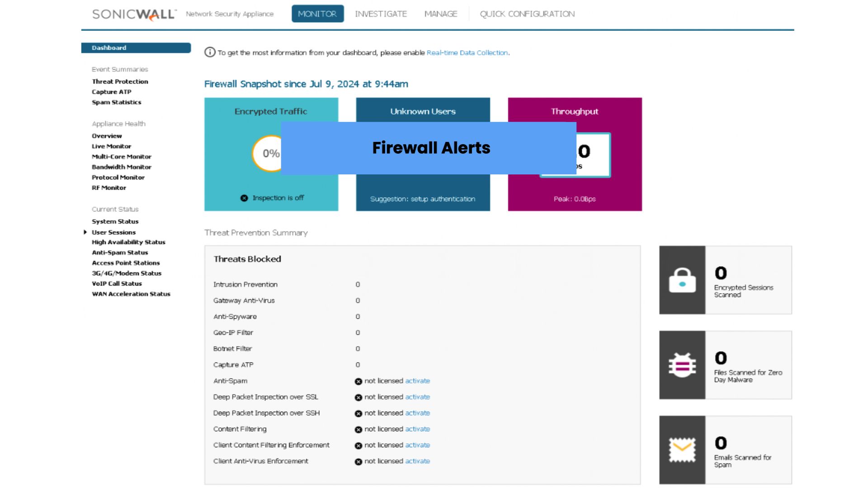Expand the User Sessions tree arrow
Screen dimensions: 868x488
[85, 232]
